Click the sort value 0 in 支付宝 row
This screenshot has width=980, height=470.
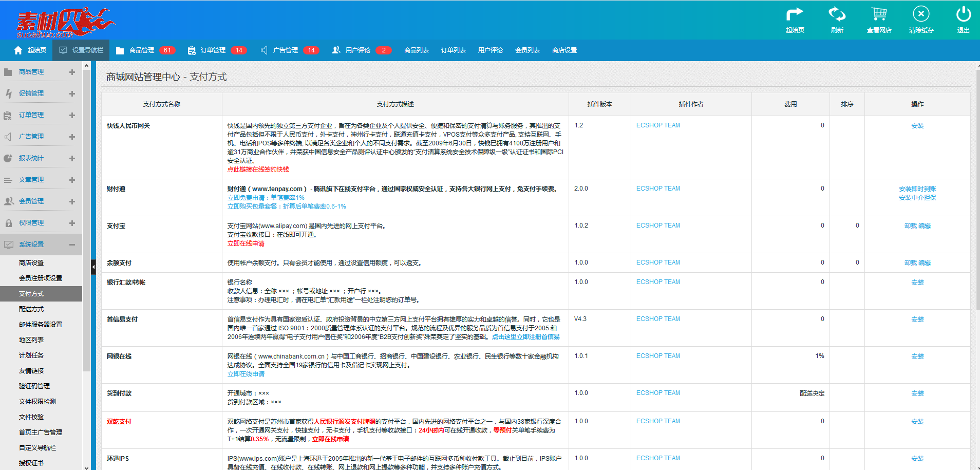click(x=857, y=225)
